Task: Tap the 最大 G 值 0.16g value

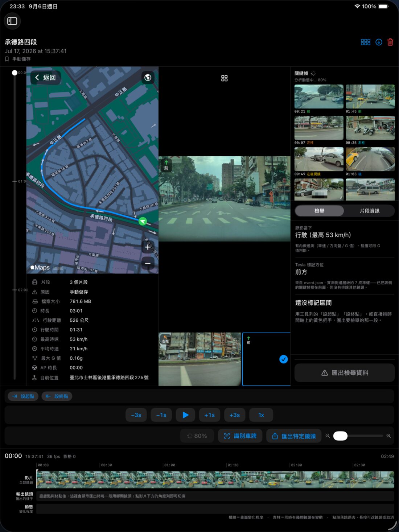Action: [76, 358]
